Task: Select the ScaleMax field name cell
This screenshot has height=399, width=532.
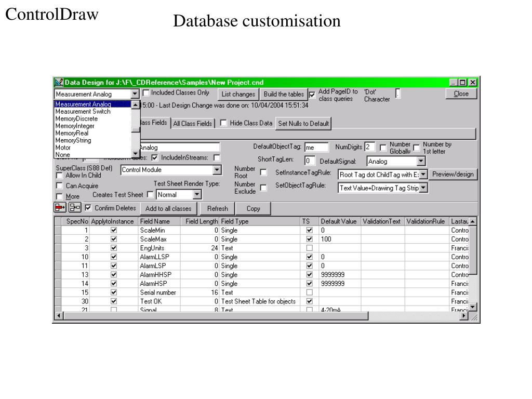Action: pos(159,239)
